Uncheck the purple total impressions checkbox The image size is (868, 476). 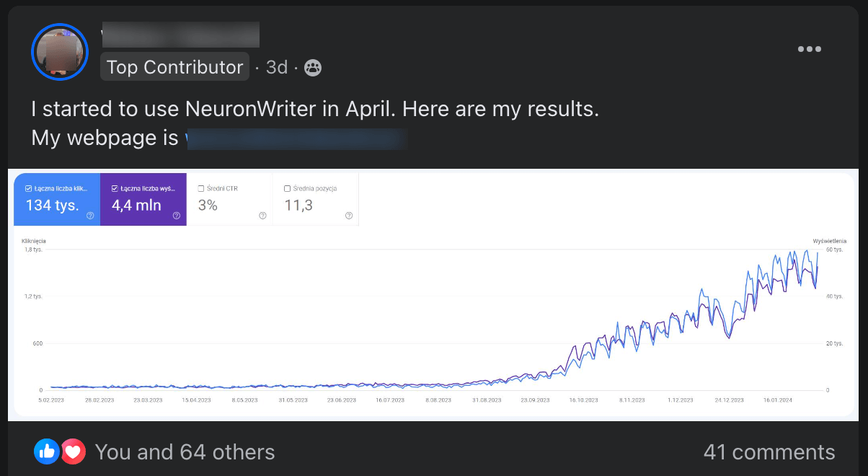pos(115,188)
